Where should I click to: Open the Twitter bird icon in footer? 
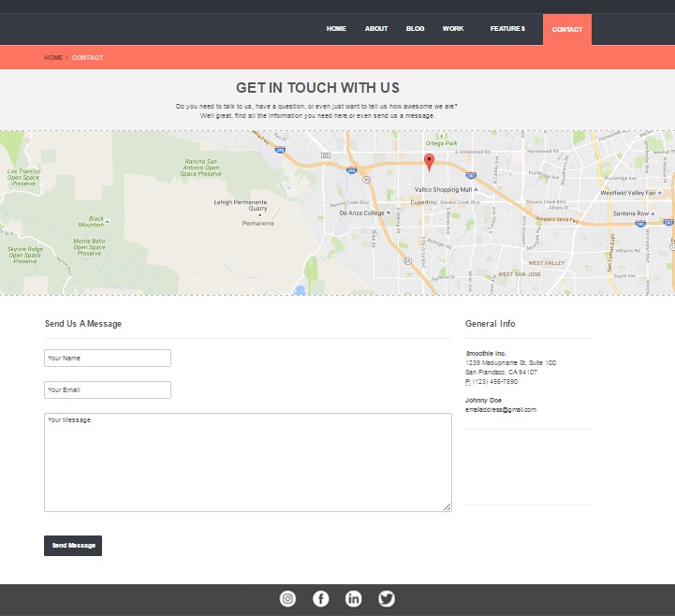click(387, 599)
